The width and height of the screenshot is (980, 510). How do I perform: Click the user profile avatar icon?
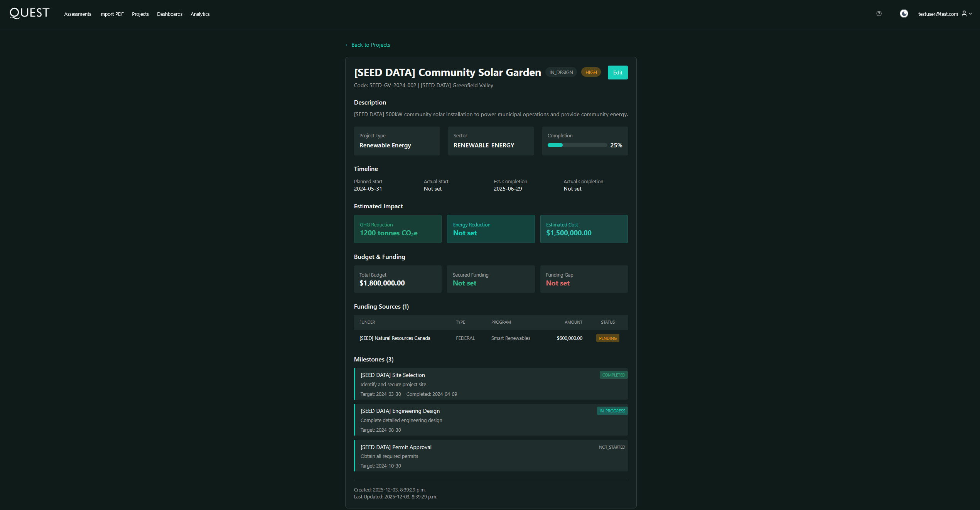pyautogui.click(x=964, y=14)
